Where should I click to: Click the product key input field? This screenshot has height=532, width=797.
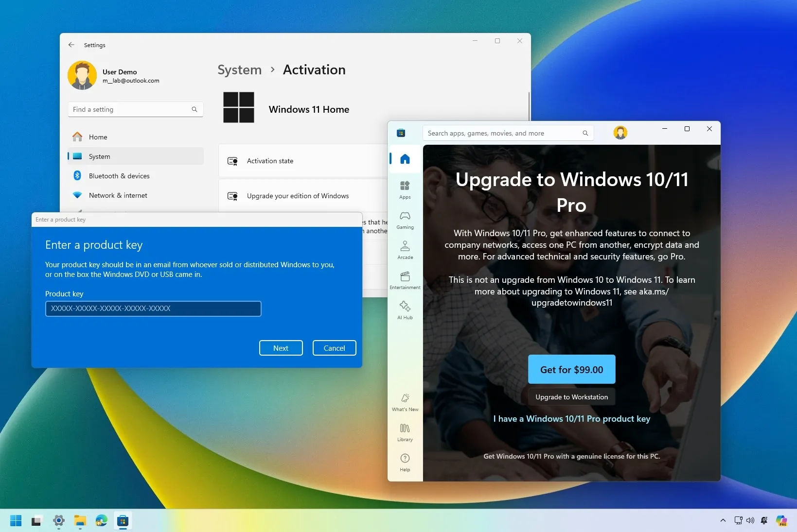[x=153, y=309]
